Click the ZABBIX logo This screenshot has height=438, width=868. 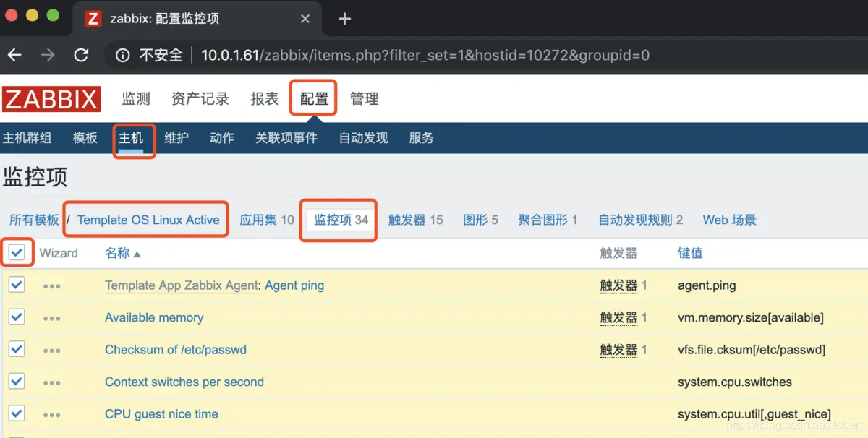(51, 99)
